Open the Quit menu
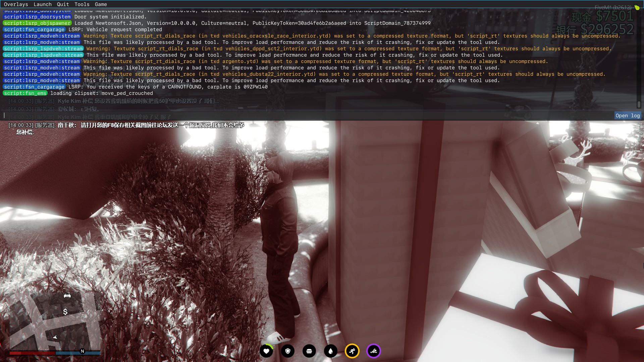The width and height of the screenshot is (644, 362). pyautogui.click(x=63, y=4)
